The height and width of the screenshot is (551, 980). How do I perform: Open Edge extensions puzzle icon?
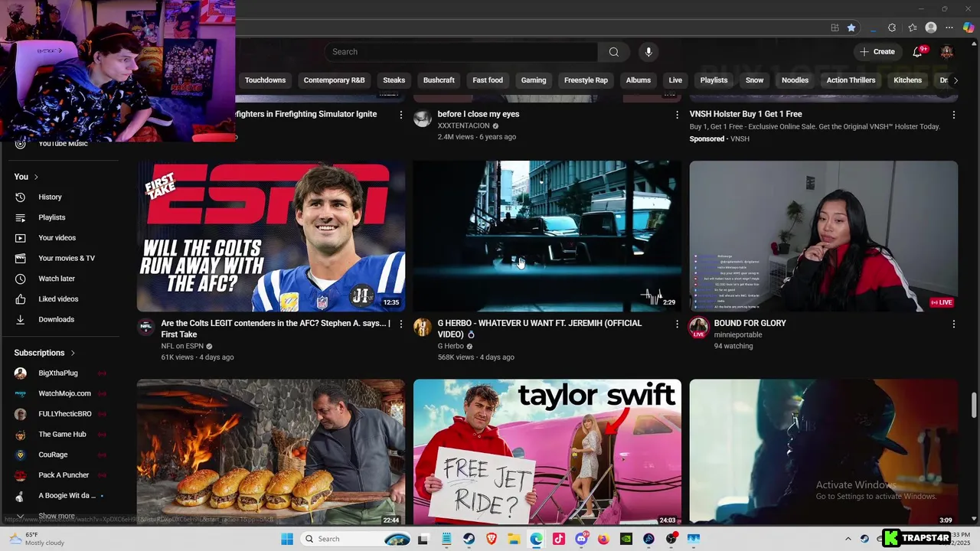click(x=892, y=28)
